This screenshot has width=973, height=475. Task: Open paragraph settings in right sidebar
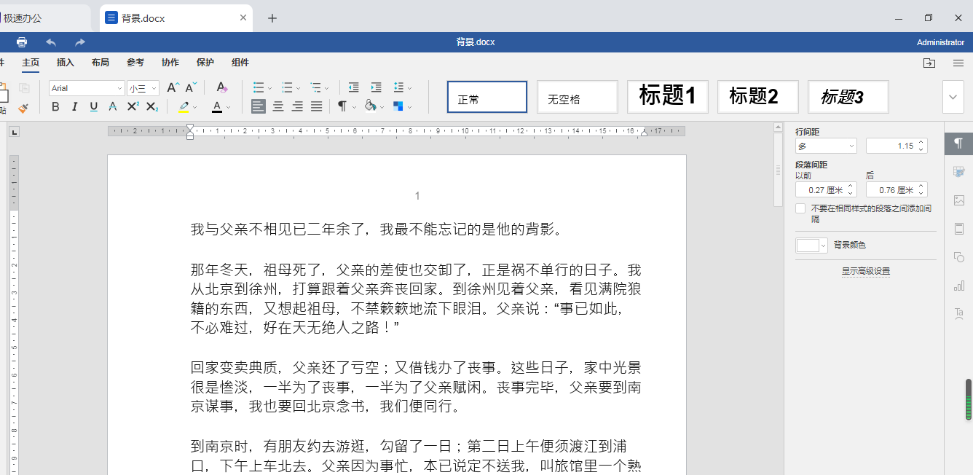click(959, 143)
